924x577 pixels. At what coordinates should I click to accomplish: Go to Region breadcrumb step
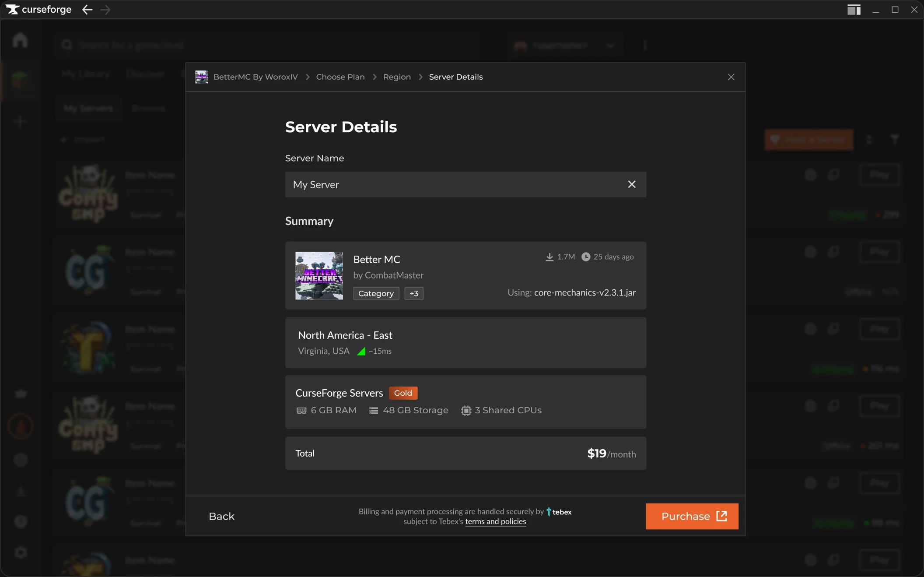[x=397, y=77]
